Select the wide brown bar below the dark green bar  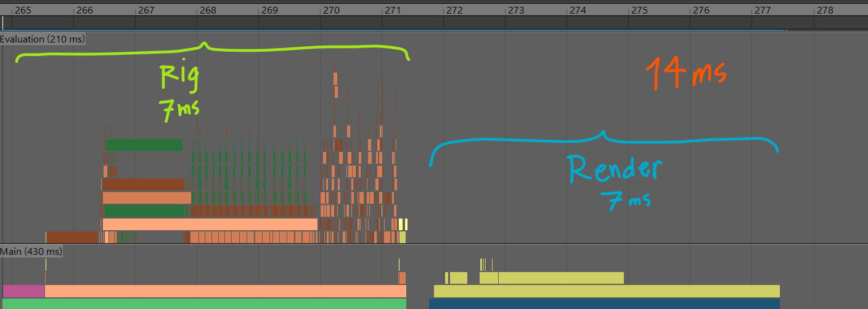(x=143, y=184)
